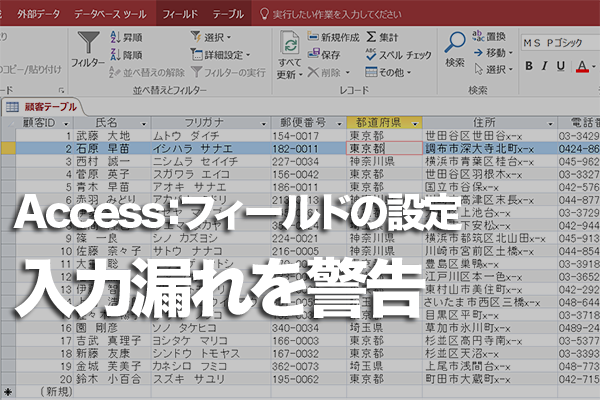Viewport: 600px width, 400px height.
Task: Open the 顧客ID column dropdown
Action: click(66, 124)
